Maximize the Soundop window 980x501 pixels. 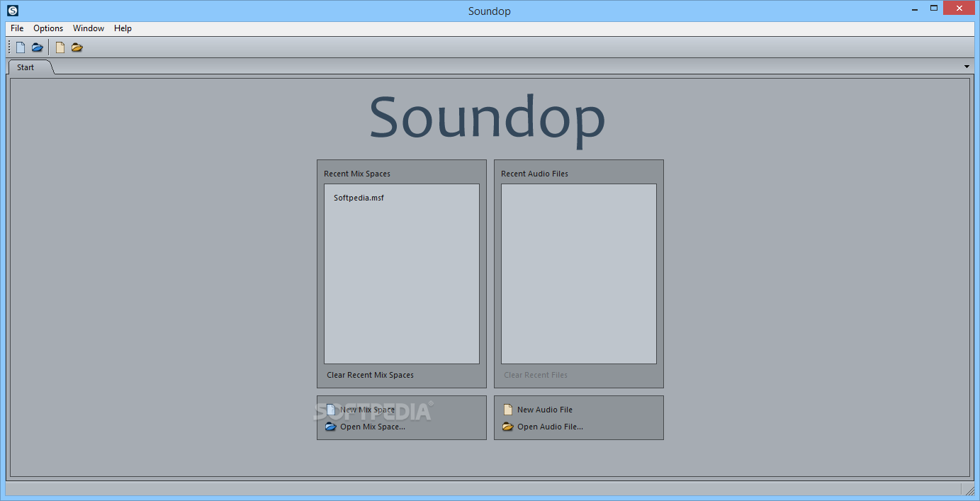(934, 8)
